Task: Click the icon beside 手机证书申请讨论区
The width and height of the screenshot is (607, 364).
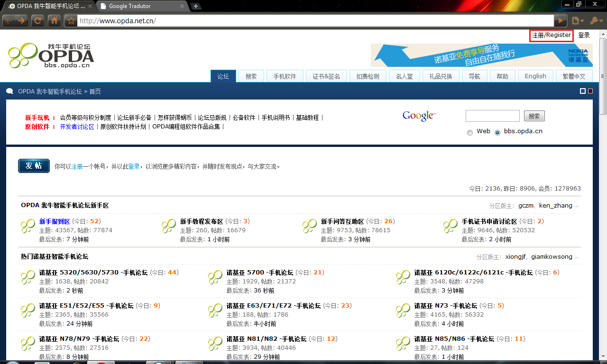Action: [451, 226]
